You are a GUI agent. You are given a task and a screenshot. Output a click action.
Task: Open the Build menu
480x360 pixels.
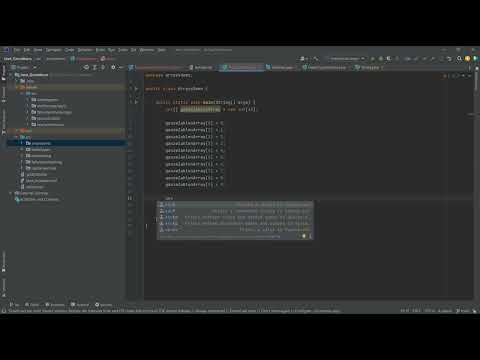coord(100,50)
